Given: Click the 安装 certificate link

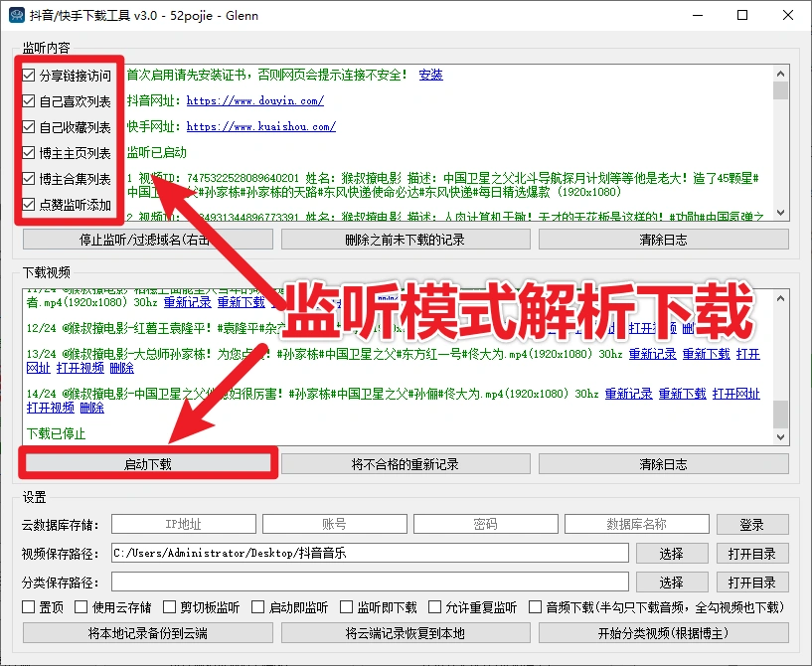Looking at the screenshot, I should click(x=430, y=75).
